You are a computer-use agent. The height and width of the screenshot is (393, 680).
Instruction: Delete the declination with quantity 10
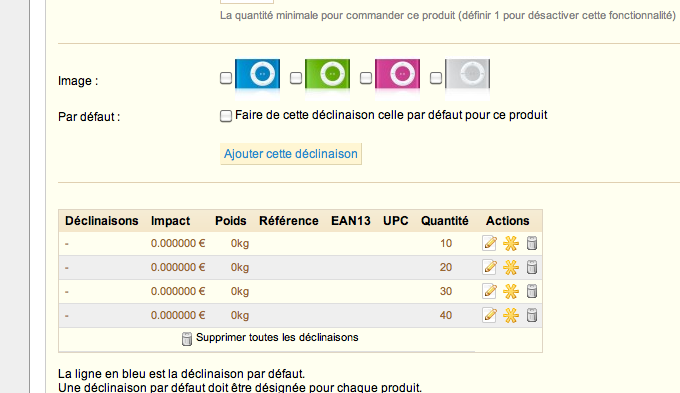coord(532,243)
